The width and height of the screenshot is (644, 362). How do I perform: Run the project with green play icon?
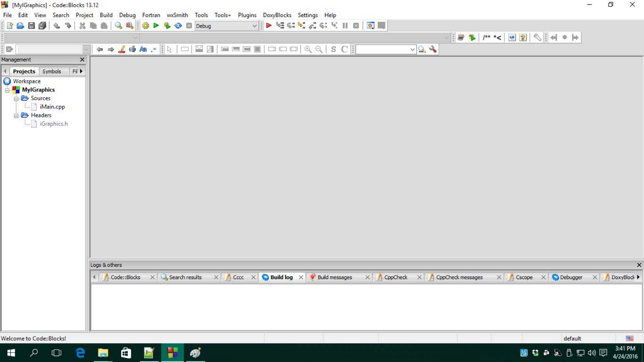tap(156, 26)
